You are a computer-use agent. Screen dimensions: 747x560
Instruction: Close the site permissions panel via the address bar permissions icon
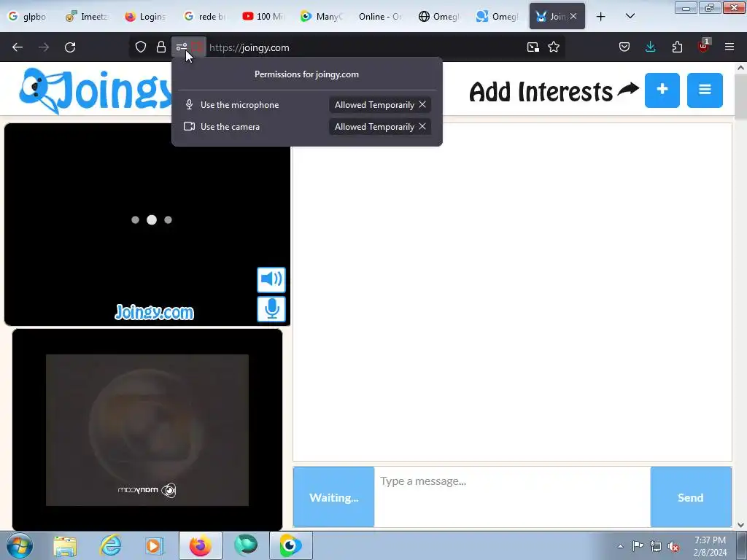pyautogui.click(x=182, y=47)
